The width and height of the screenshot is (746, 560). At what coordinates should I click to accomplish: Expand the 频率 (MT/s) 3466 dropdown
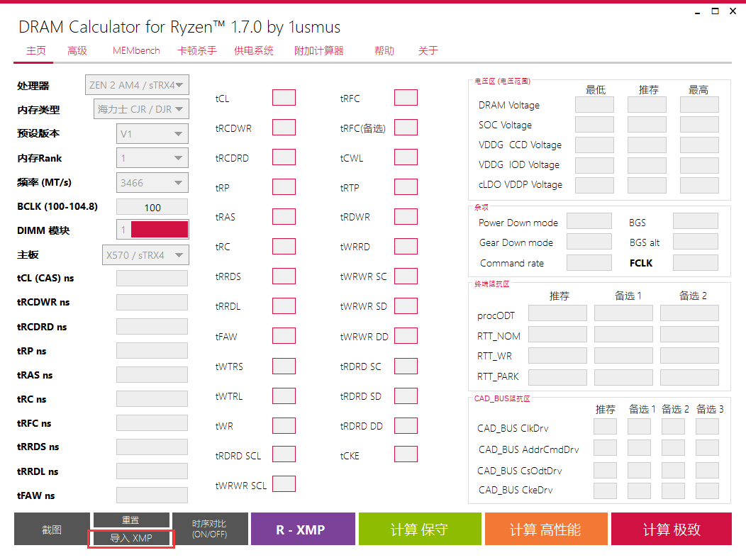[x=152, y=183]
